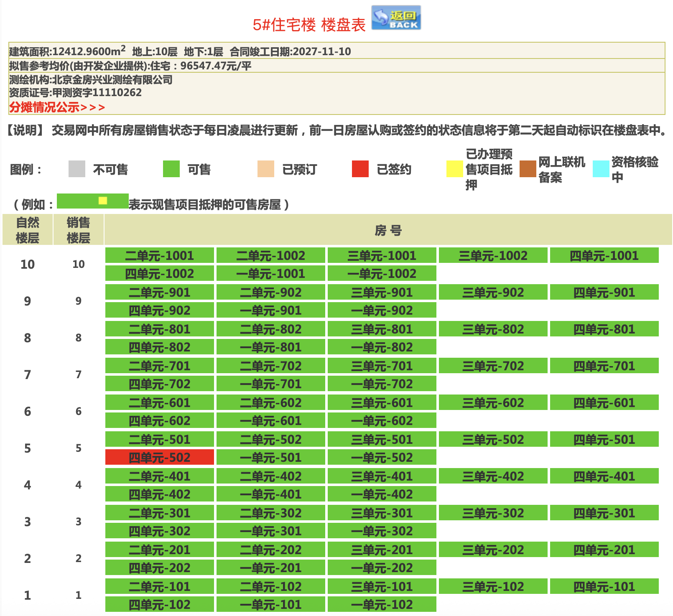Open unit 二单元-802
Viewport: 673px width, 616px height.
270,329
